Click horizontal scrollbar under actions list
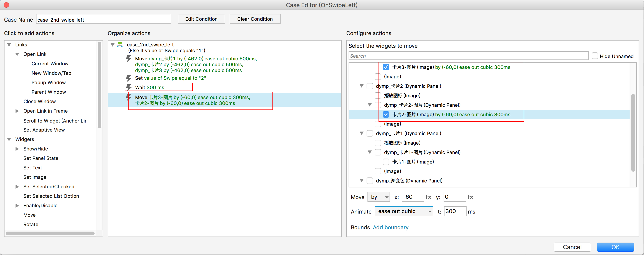Viewport: 644px width, 255px height. [50, 233]
